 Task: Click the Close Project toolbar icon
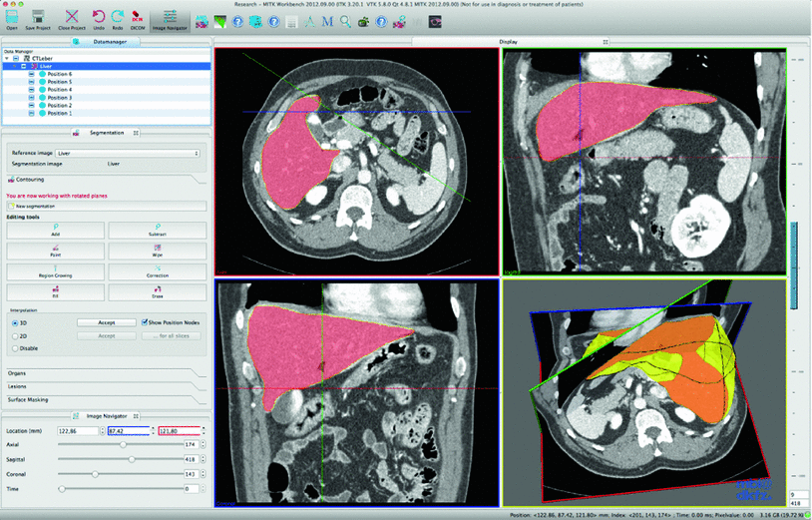click(x=72, y=20)
